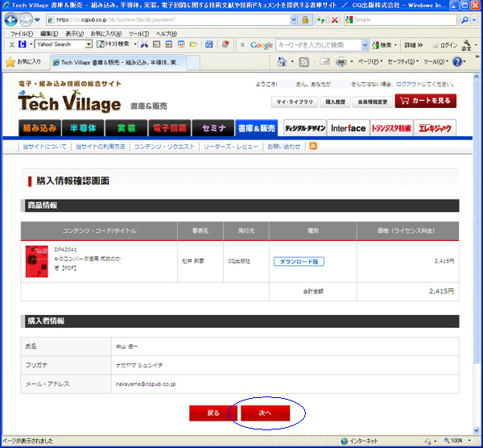
Task: Click the stop loading X icon
Action: pyautogui.click(x=335, y=19)
